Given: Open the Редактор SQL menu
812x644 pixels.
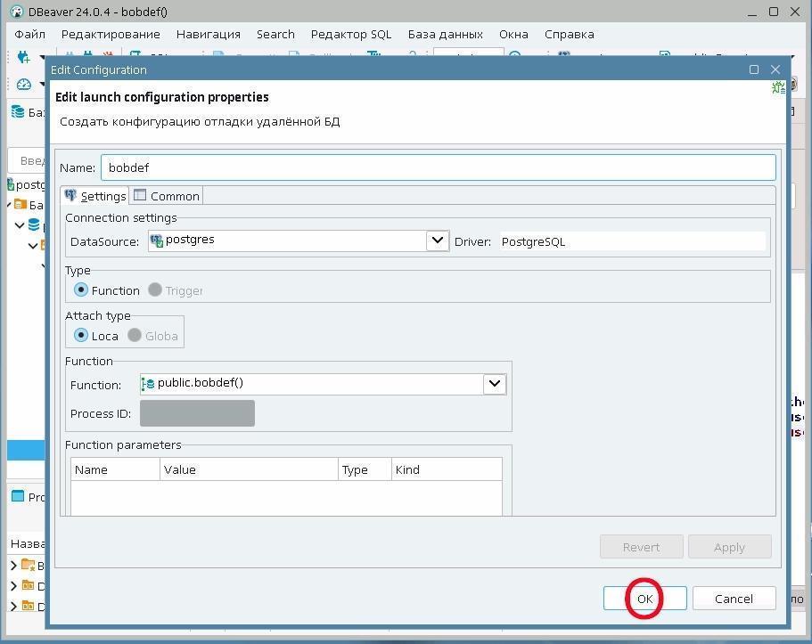Looking at the screenshot, I should pos(350,34).
